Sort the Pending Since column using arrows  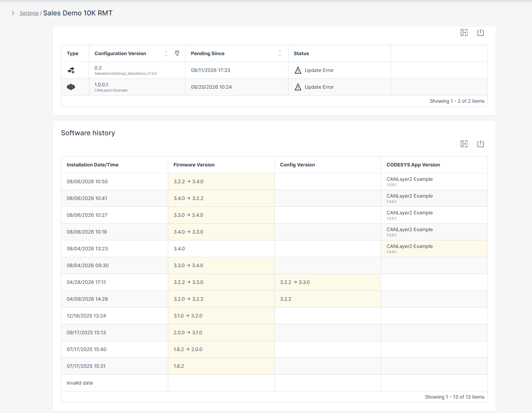click(x=280, y=53)
